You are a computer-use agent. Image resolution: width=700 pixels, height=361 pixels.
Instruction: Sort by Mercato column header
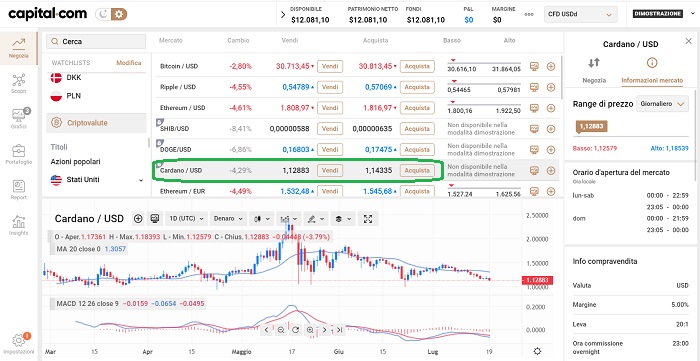[171, 41]
